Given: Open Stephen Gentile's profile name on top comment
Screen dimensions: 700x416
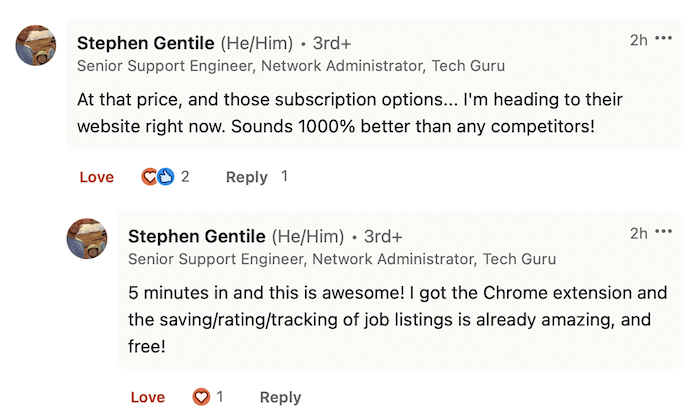Looking at the screenshot, I should pos(146,43).
